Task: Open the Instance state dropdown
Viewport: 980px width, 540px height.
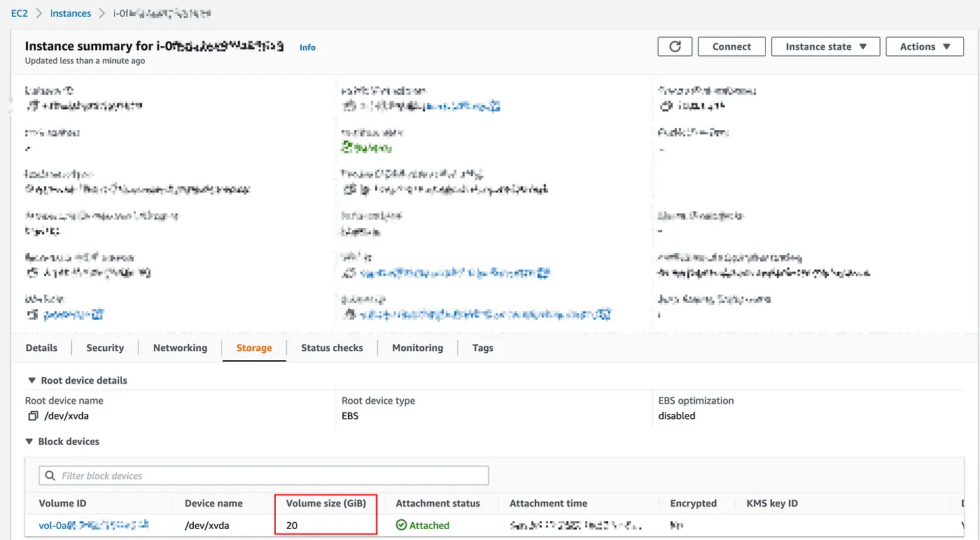Action: point(825,46)
